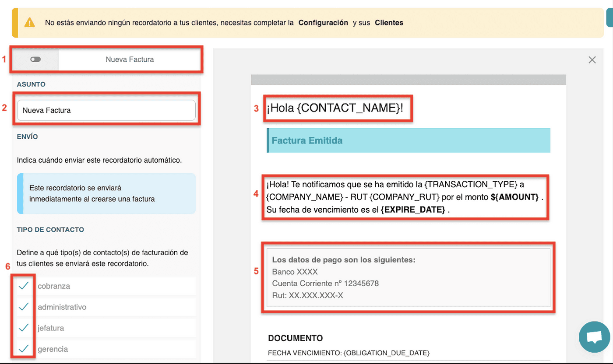The height and width of the screenshot is (364, 613).
Task: Click the DOCUMENTO section heading
Action: pos(296,338)
